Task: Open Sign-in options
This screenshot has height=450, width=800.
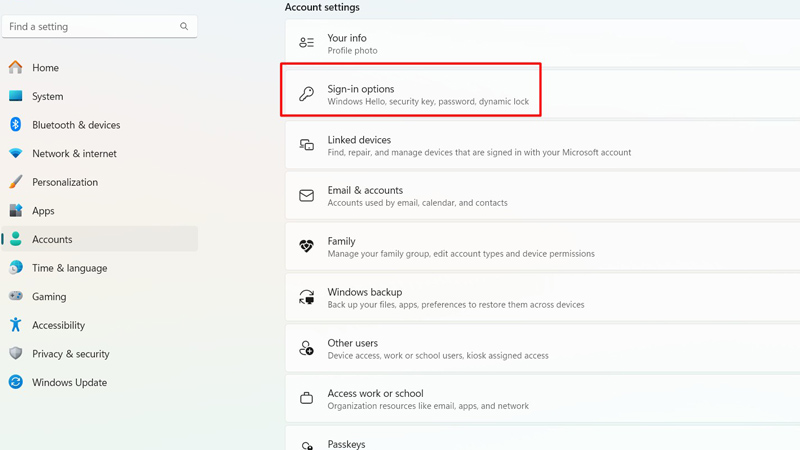Action: [x=542, y=94]
